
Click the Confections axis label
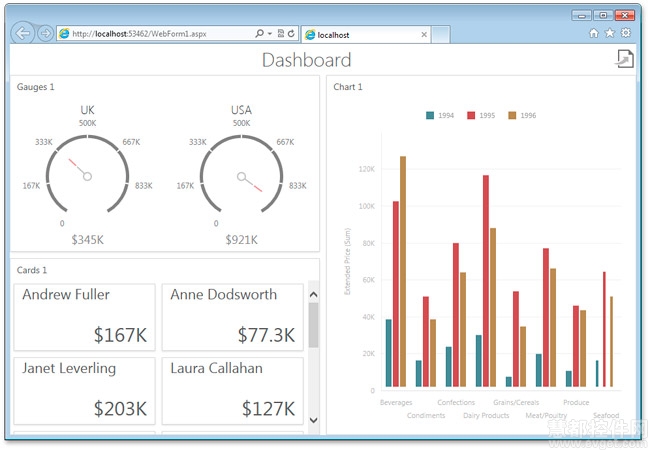[456, 402]
